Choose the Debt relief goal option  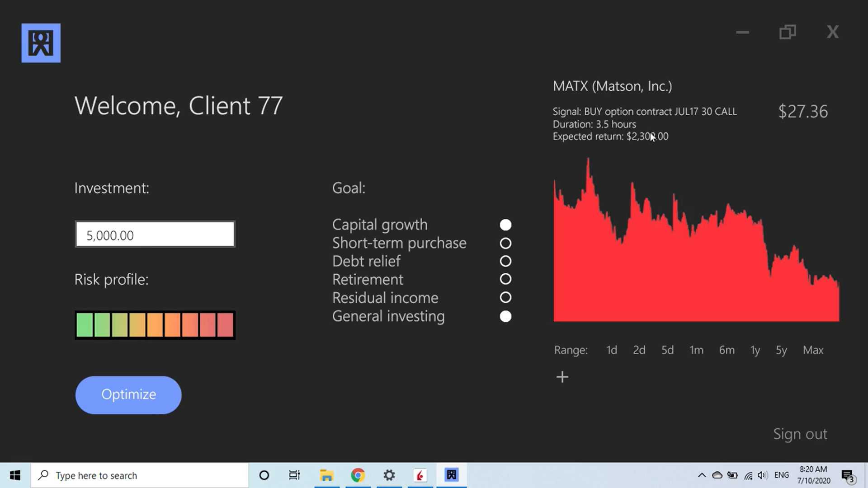tap(505, 261)
